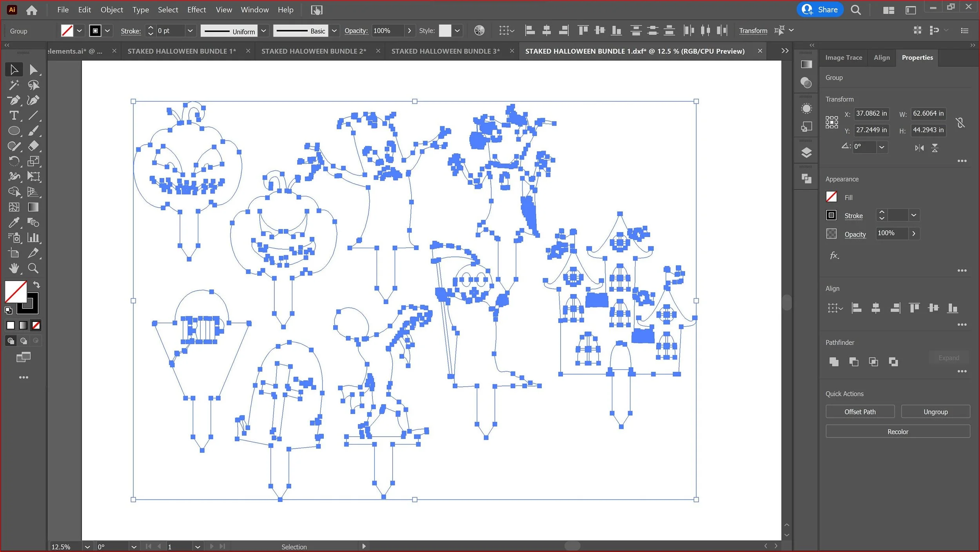
Task: Select the Zoom tool
Action: 33,268
